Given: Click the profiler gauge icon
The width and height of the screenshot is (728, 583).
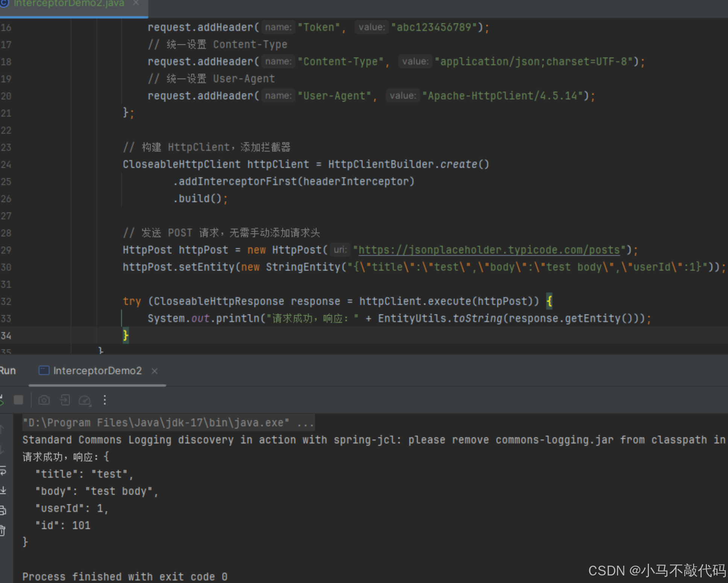Looking at the screenshot, I should [x=85, y=400].
